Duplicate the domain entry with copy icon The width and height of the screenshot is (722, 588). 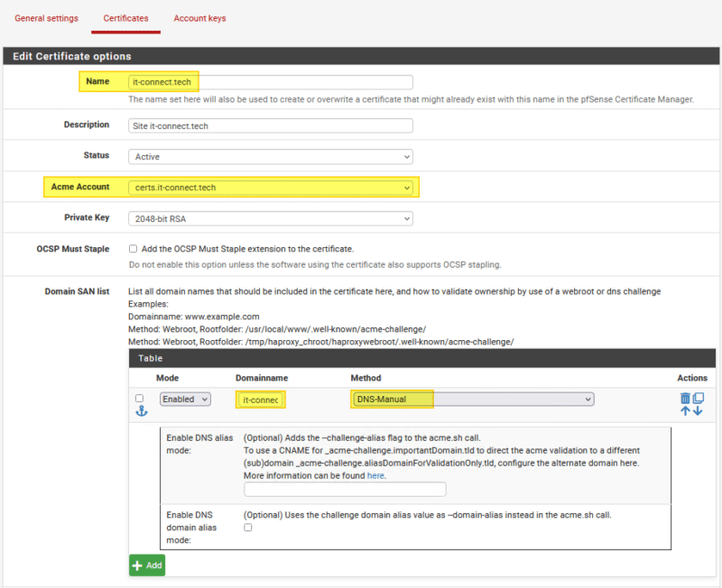pos(698,398)
